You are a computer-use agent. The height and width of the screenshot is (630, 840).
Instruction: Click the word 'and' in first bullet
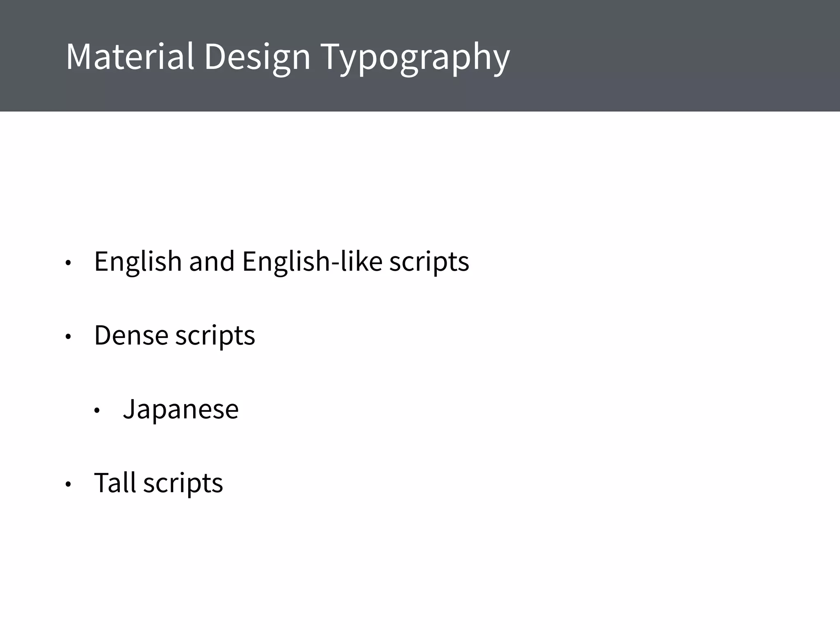click(212, 261)
